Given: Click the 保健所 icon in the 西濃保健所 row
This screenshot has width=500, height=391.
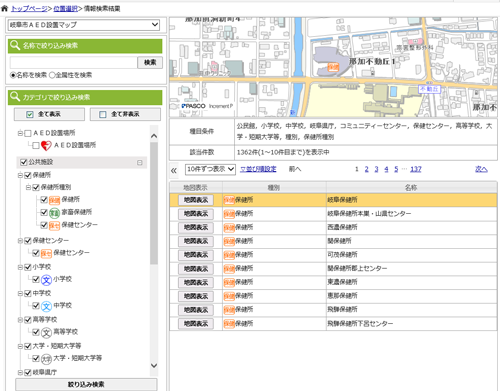Looking at the screenshot, I should coord(229,228).
